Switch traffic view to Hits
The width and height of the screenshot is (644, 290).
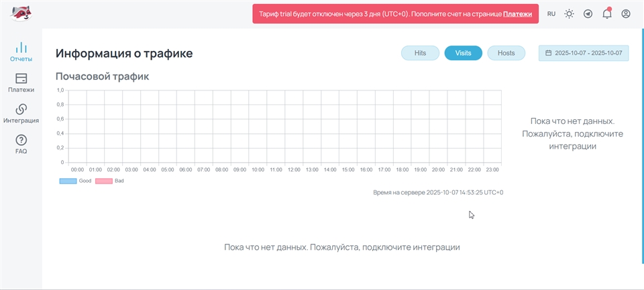(420, 53)
